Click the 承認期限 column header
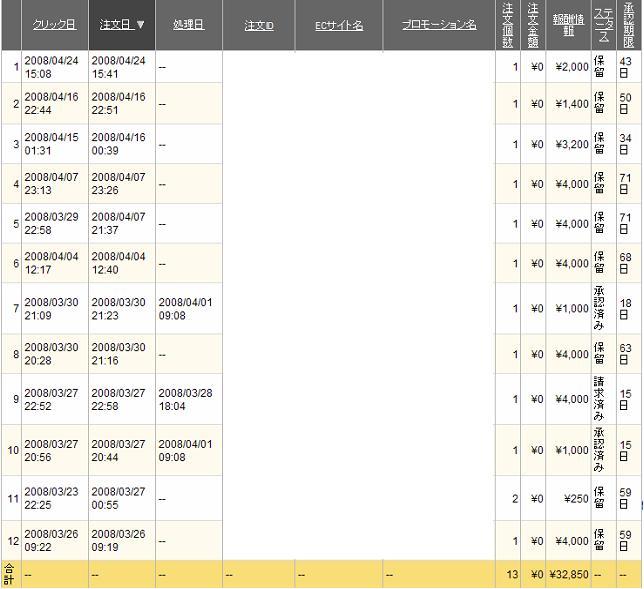644x589 pixels. coord(629,25)
